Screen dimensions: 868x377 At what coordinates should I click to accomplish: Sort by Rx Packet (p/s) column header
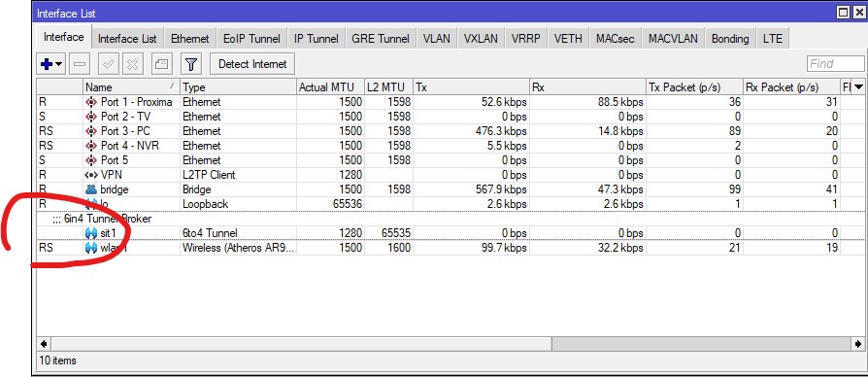coord(791,86)
